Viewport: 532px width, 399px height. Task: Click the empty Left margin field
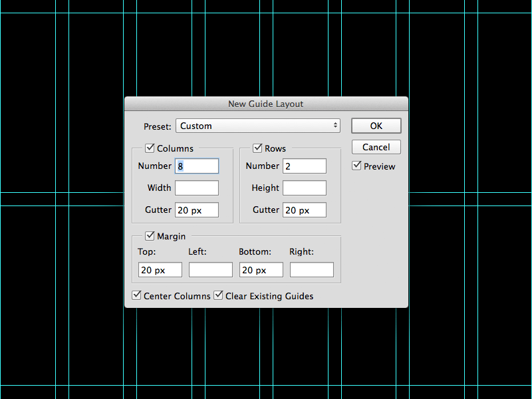[211, 270]
